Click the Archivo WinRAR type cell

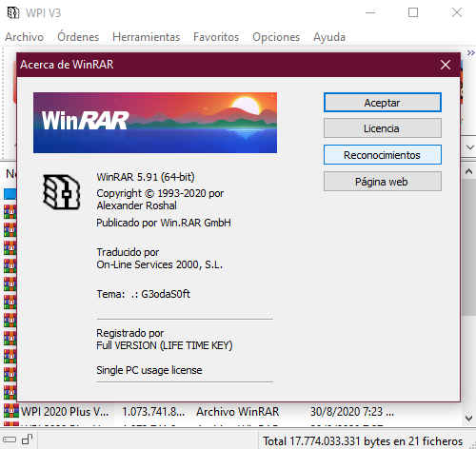click(x=237, y=412)
